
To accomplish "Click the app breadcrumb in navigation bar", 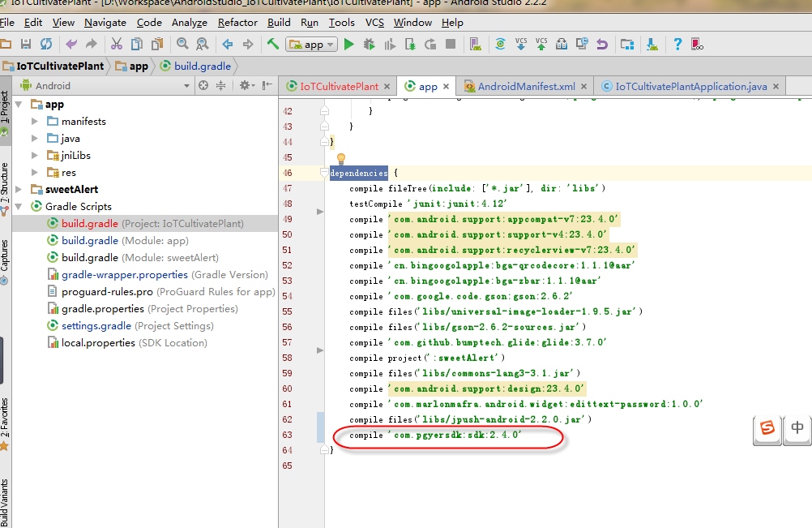I will 132,67.
